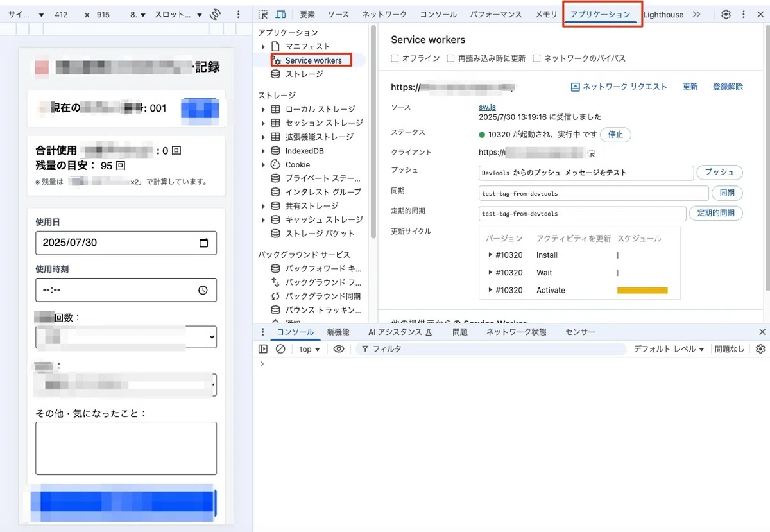The width and height of the screenshot is (770, 532).
Task: Click the calendar icon in date field
Action: (204, 243)
